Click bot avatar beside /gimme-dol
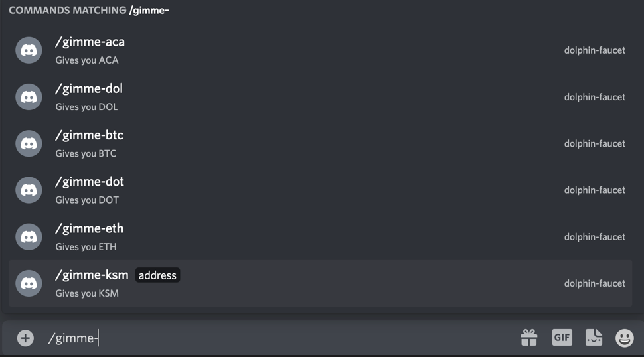The height and width of the screenshot is (357, 644). (x=29, y=97)
